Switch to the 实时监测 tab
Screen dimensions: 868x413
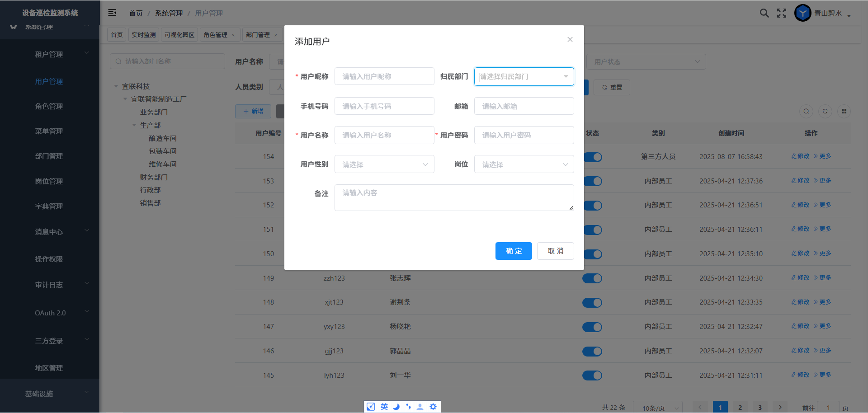pyautogui.click(x=143, y=35)
